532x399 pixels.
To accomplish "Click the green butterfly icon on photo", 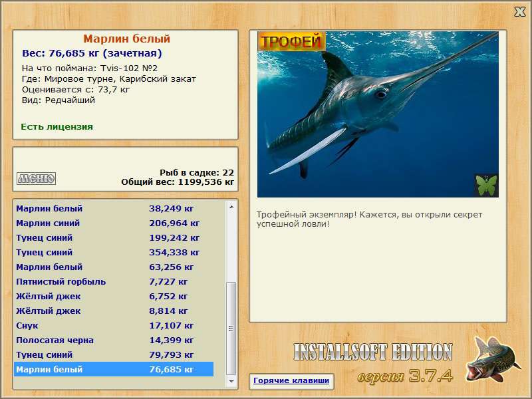I will [486, 186].
